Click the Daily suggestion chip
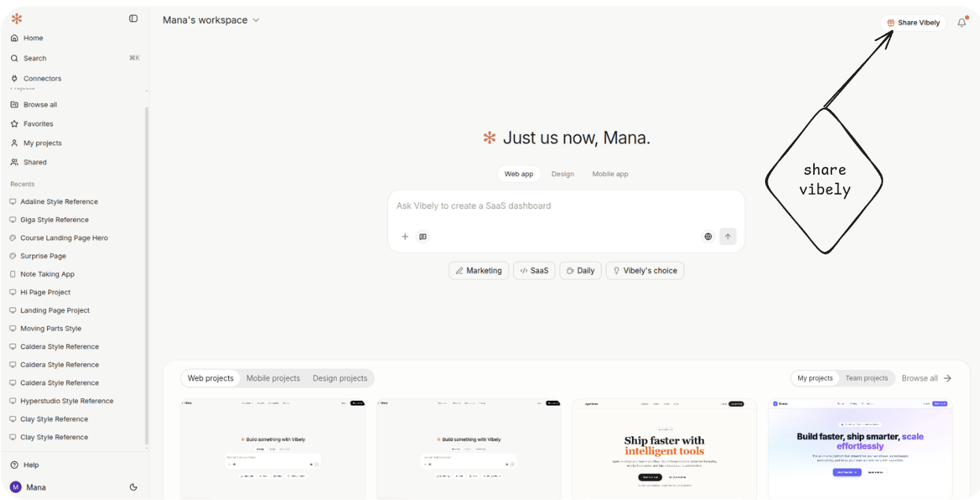 [x=581, y=271]
